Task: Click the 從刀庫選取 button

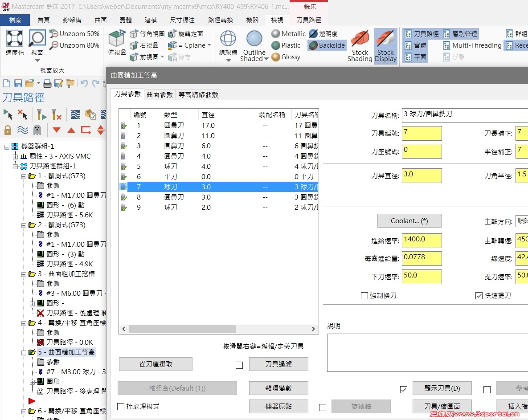Action: click(156, 364)
